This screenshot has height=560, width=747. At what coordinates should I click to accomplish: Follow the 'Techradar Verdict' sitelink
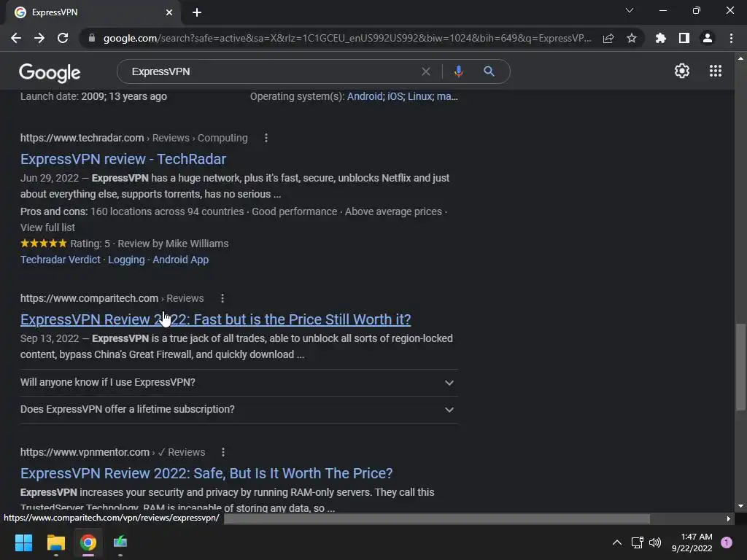(61, 260)
